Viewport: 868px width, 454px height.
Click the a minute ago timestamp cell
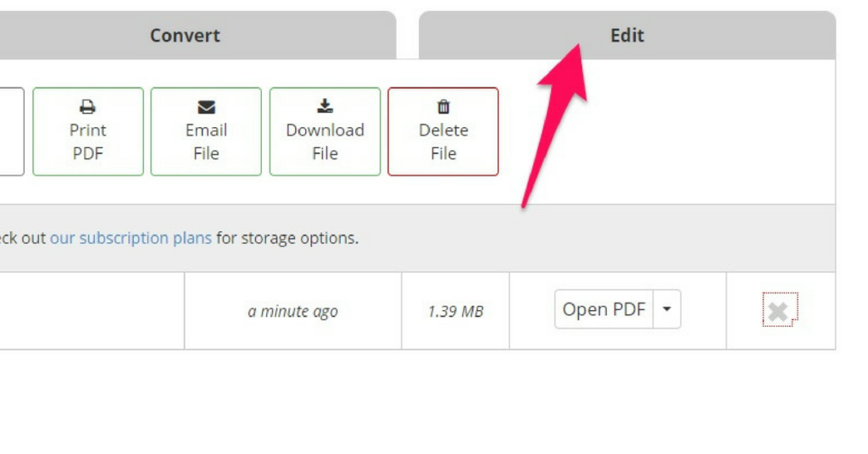click(x=292, y=311)
